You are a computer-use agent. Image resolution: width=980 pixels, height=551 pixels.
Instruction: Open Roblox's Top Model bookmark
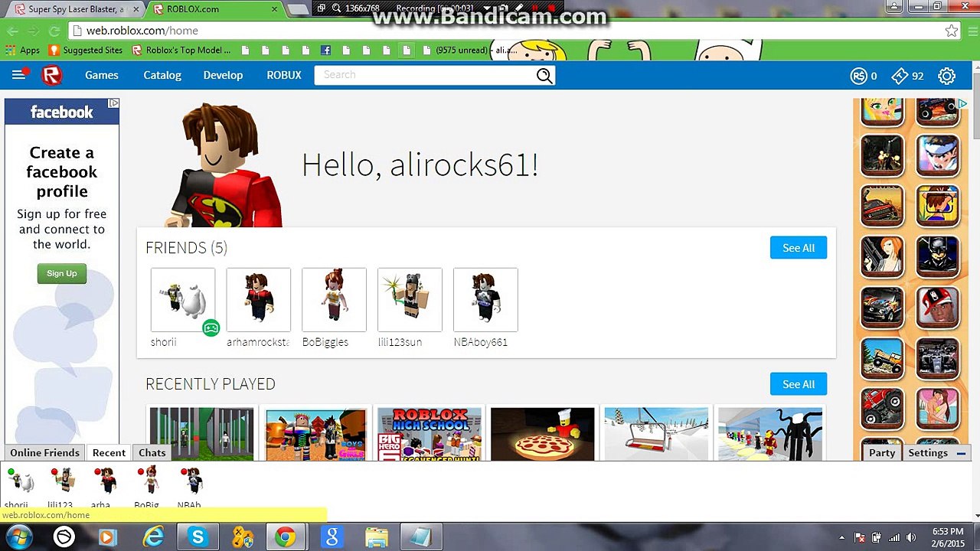pos(181,51)
